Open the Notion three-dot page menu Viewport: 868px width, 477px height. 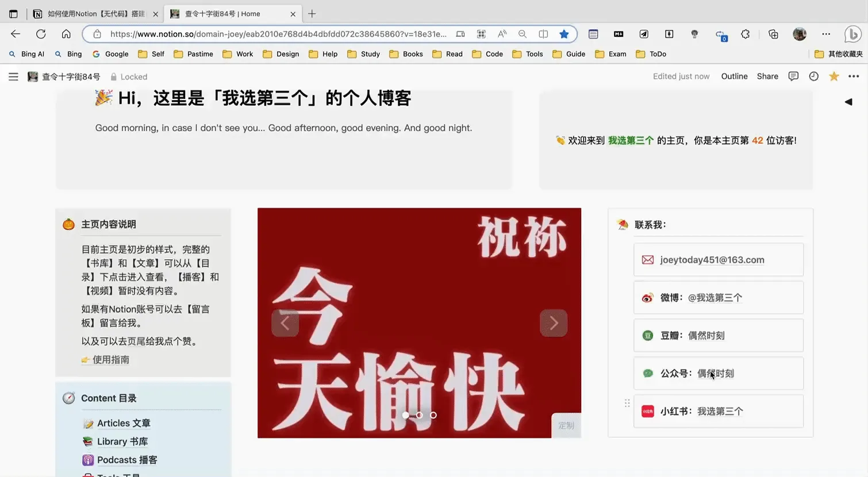click(854, 76)
